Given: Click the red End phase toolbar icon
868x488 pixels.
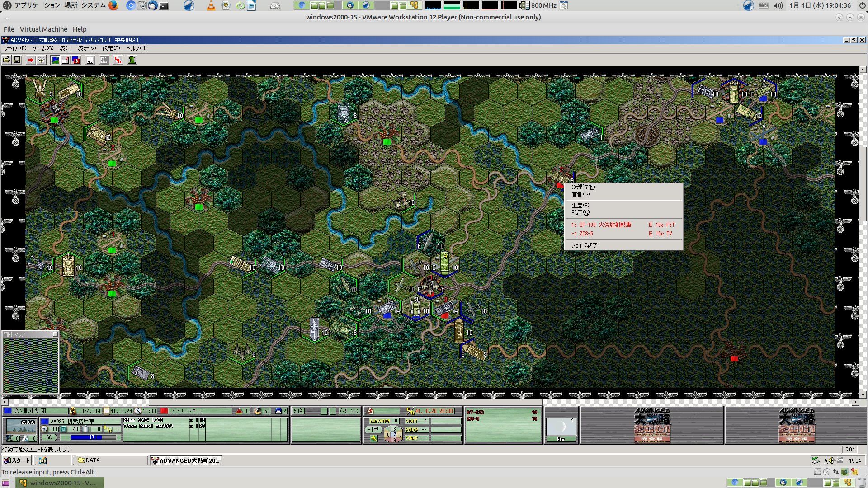Looking at the screenshot, I should click(x=118, y=60).
